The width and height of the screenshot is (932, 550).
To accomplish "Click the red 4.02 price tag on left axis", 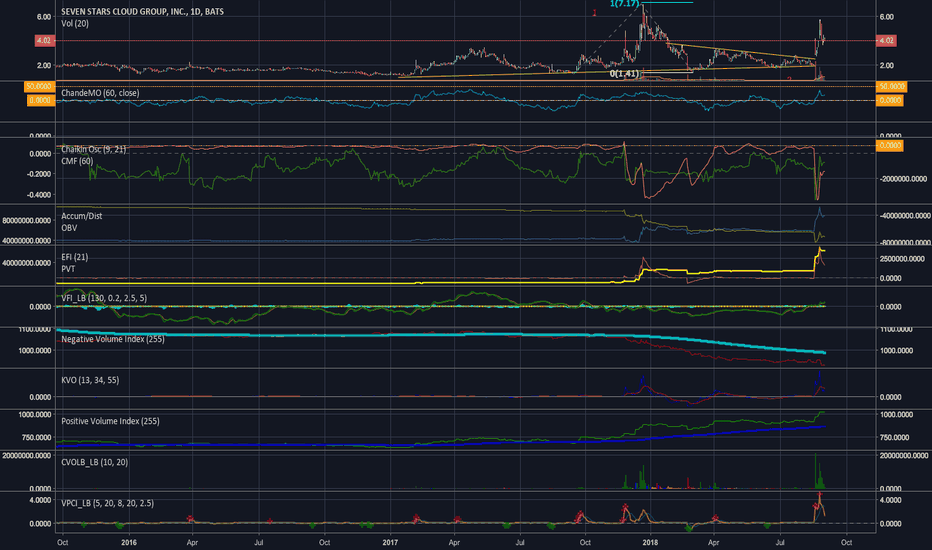I will coord(45,40).
